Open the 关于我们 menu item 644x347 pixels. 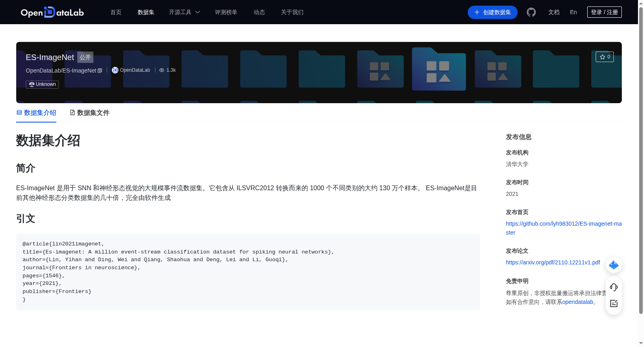292,12
